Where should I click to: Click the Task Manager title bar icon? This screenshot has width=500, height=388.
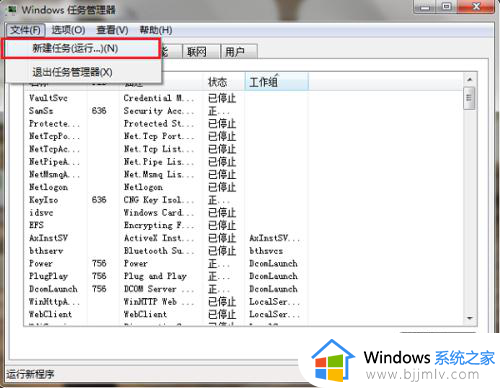click(12, 9)
